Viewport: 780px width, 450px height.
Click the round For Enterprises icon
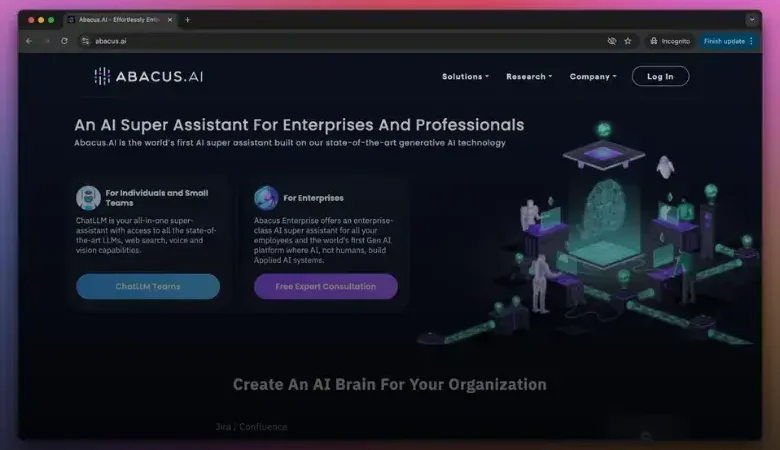point(266,197)
